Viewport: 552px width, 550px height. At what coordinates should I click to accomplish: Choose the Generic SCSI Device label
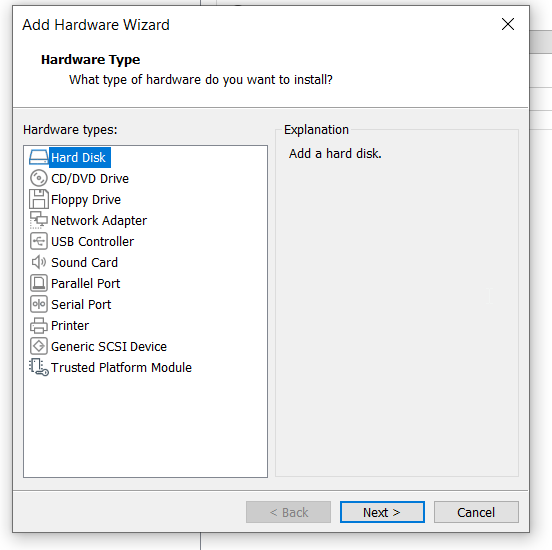coord(109,346)
